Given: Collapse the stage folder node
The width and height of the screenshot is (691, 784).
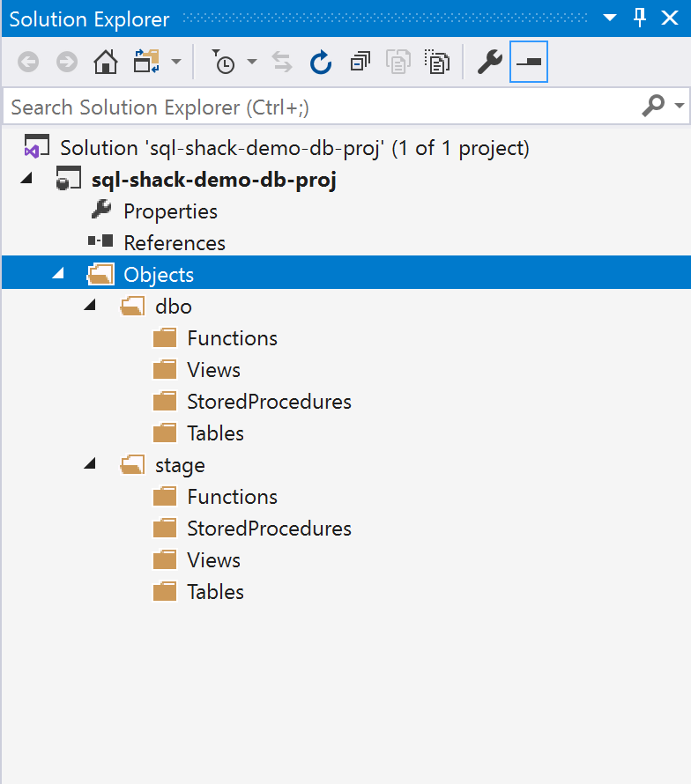Looking at the screenshot, I should click(x=90, y=464).
